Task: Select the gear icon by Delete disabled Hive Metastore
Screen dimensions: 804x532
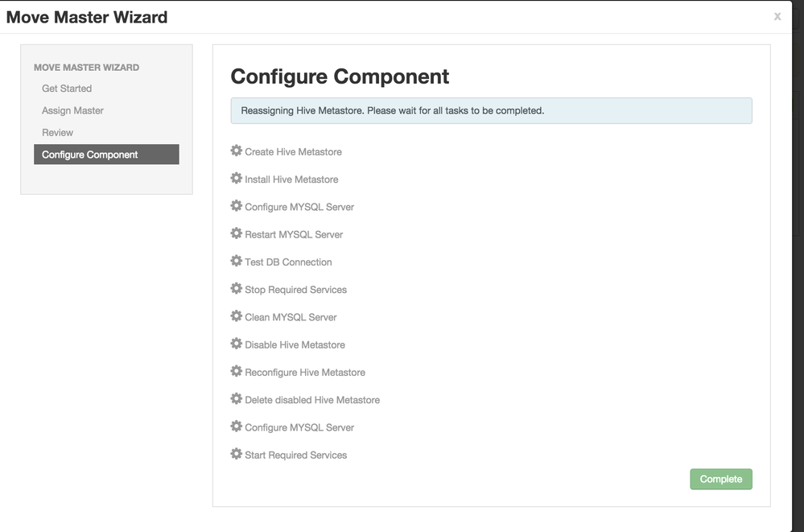Action: [x=236, y=399]
